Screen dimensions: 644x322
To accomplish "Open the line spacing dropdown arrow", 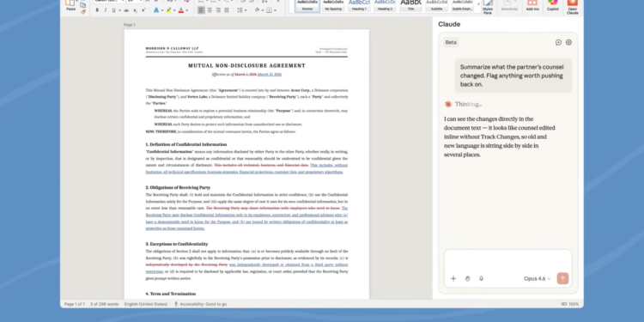I will pyautogui.click(x=246, y=10).
